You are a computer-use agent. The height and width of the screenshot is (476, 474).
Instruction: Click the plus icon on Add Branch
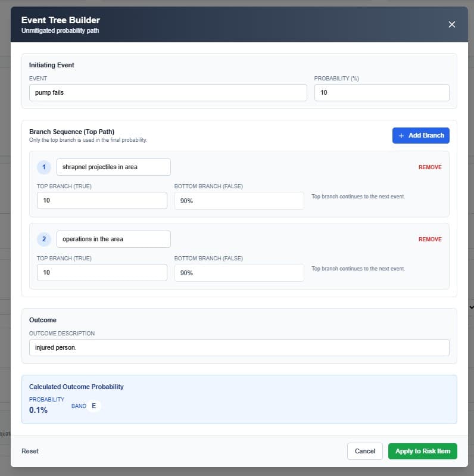point(401,136)
